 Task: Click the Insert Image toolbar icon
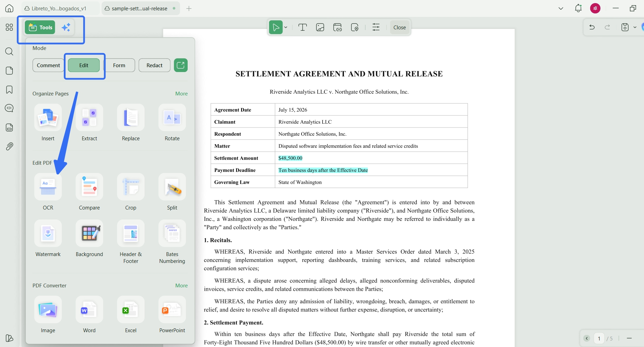[320, 27]
